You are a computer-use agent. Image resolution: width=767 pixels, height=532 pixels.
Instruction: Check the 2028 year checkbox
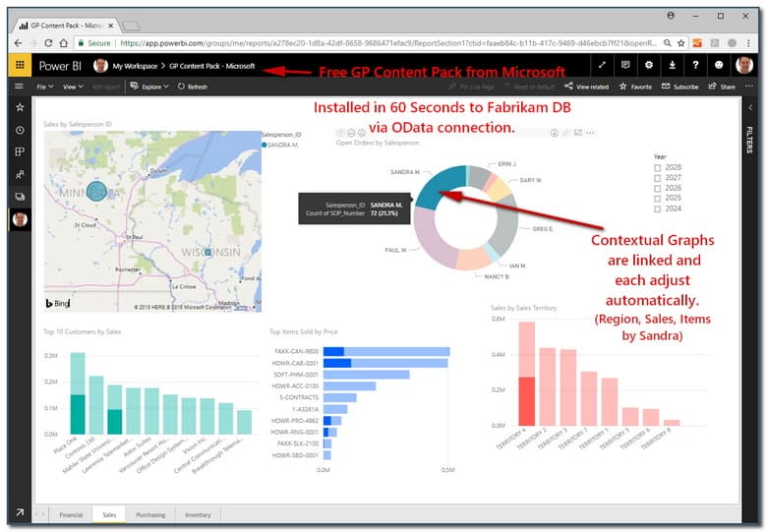[x=658, y=168]
